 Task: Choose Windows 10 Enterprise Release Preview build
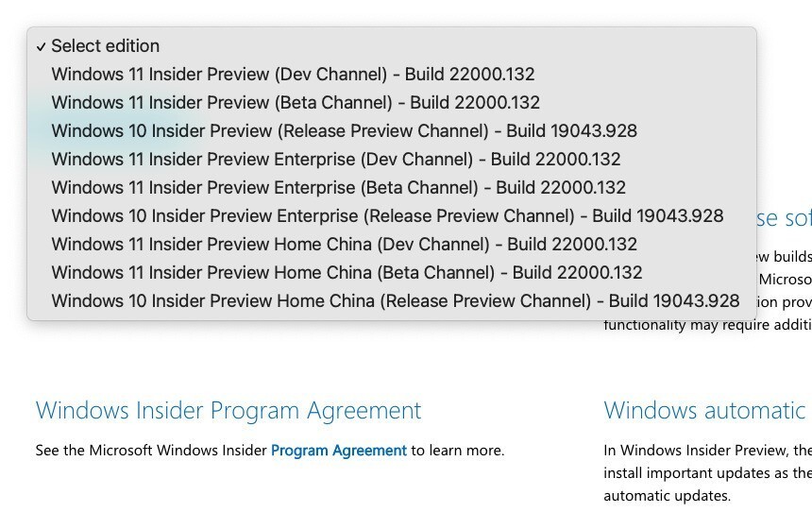click(x=387, y=216)
